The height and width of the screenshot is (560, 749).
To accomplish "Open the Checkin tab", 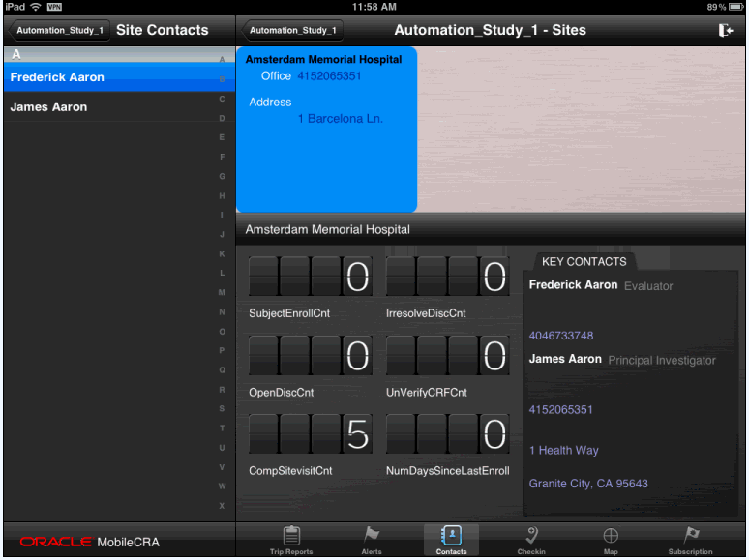I will 530,541.
